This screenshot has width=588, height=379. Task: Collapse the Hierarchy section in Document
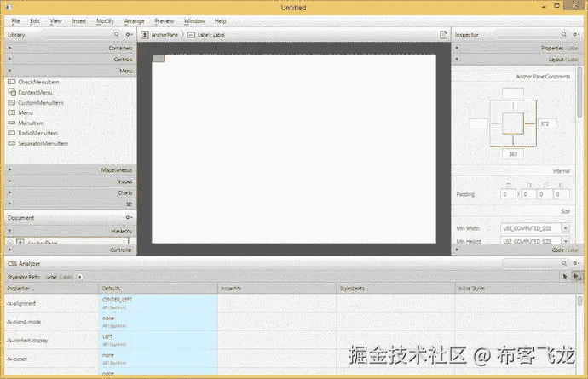click(x=71, y=231)
